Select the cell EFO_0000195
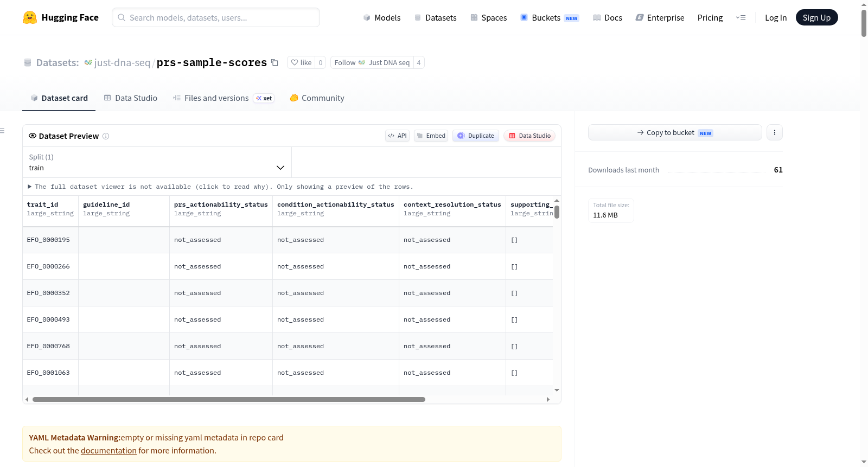The height and width of the screenshot is (467, 868). click(50, 240)
